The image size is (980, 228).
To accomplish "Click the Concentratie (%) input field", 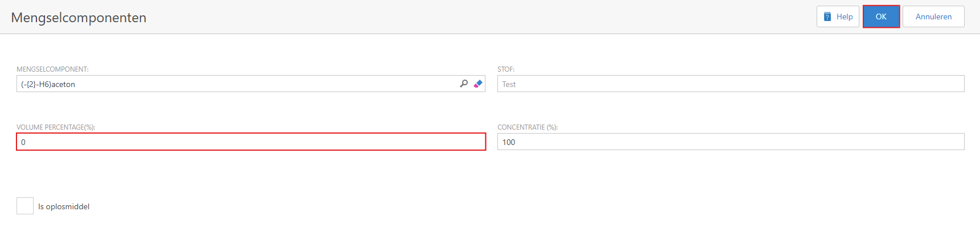I will pos(731,142).
